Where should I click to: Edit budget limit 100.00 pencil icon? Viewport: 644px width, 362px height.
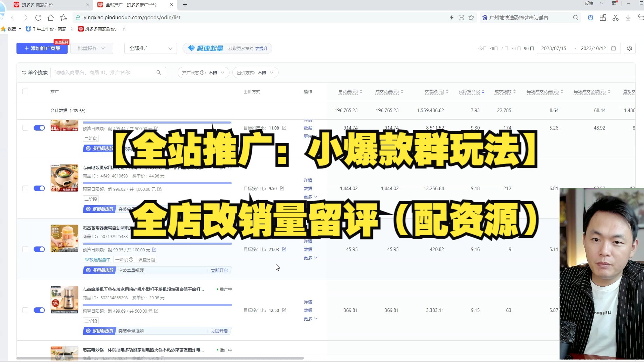[154, 250]
